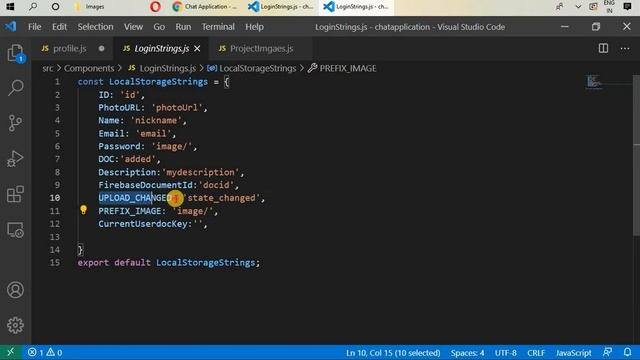Switch to the ProjectImgaes.js tab

(x=261, y=48)
